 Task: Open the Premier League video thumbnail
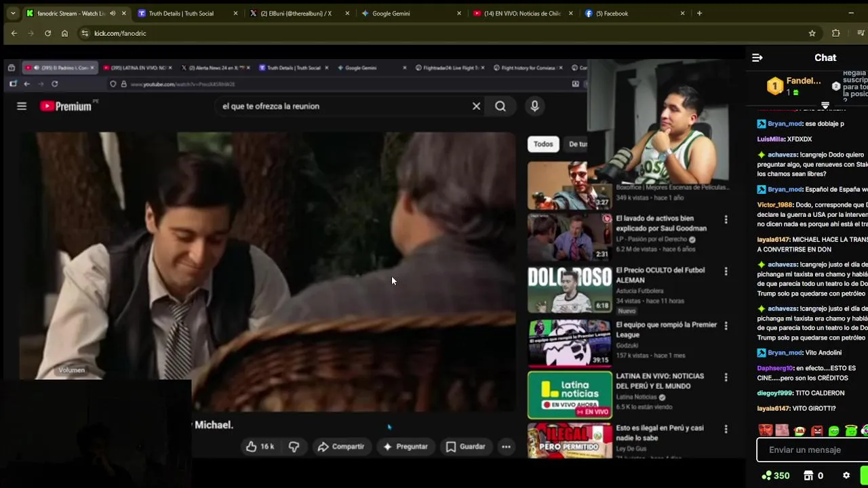click(570, 342)
